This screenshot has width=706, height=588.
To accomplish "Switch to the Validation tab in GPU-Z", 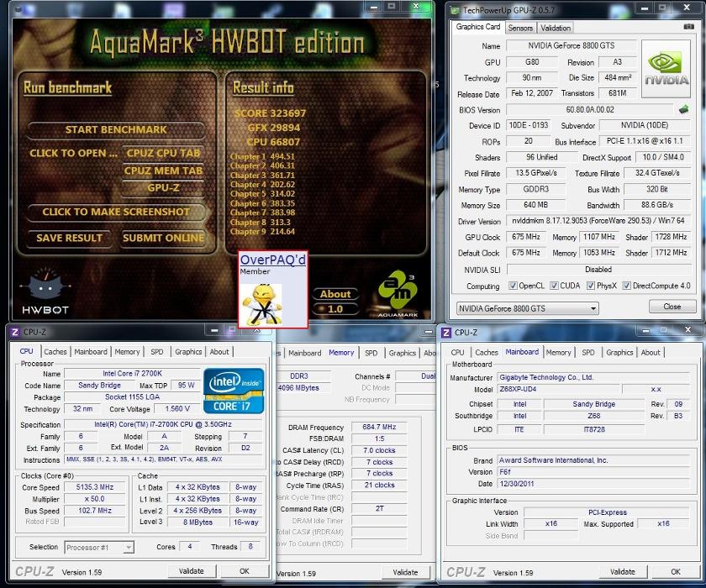I will 556,28.
